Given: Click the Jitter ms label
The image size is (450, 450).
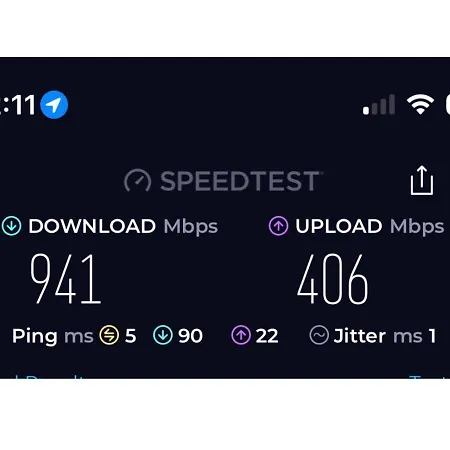Looking at the screenshot, I should (x=378, y=335).
